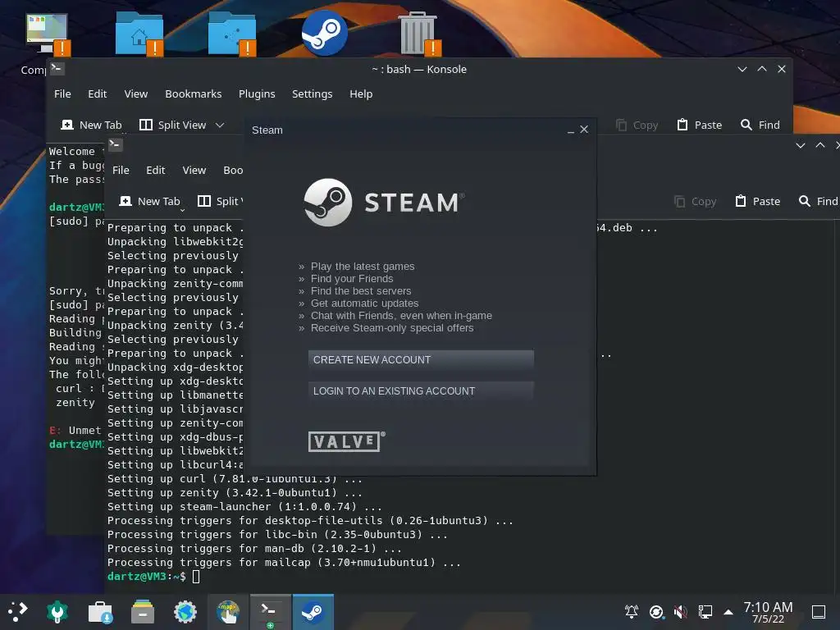Image resolution: width=840 pixels, height=630 pixels.
Task: Expand Split View dropdown arrow in back Konsole
Action: (220, 125)
